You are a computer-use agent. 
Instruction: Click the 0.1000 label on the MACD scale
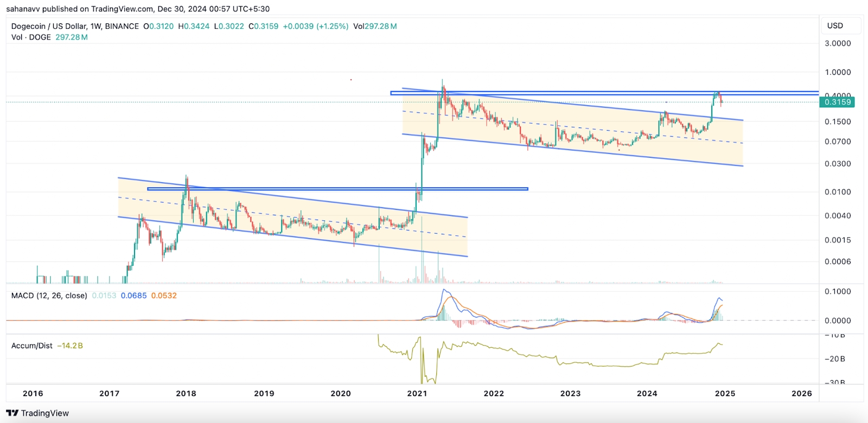(838, 292)
